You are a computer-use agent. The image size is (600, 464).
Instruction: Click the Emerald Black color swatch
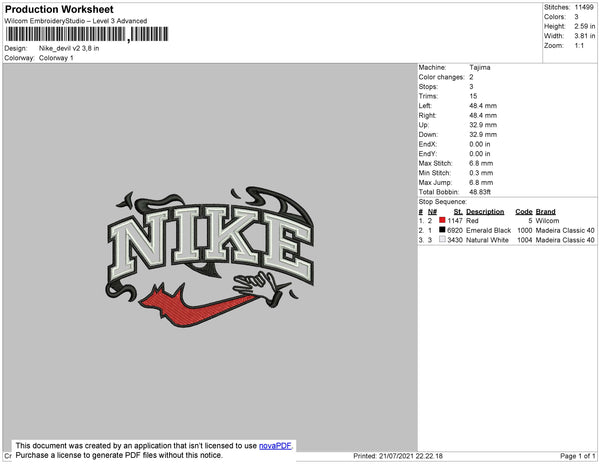[x=442, y=230]
